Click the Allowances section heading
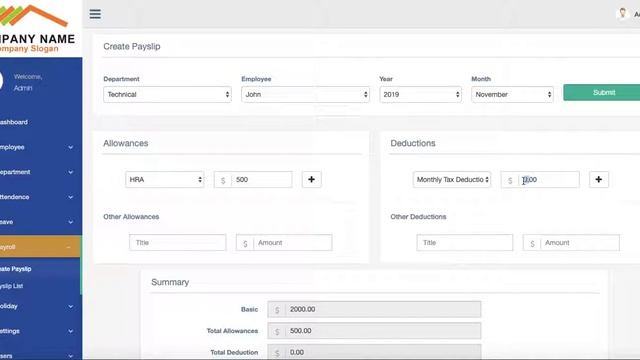 [126, 143]
